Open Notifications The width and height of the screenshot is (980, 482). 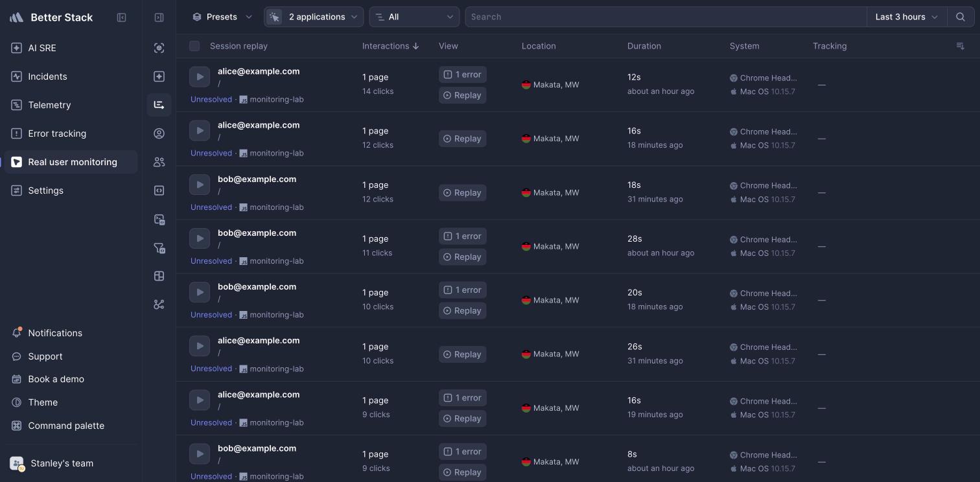[71, 333]
